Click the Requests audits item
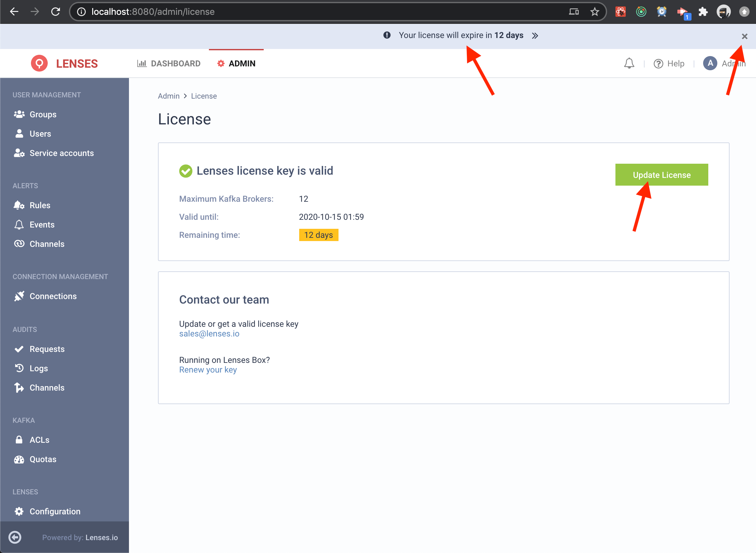 47,349
